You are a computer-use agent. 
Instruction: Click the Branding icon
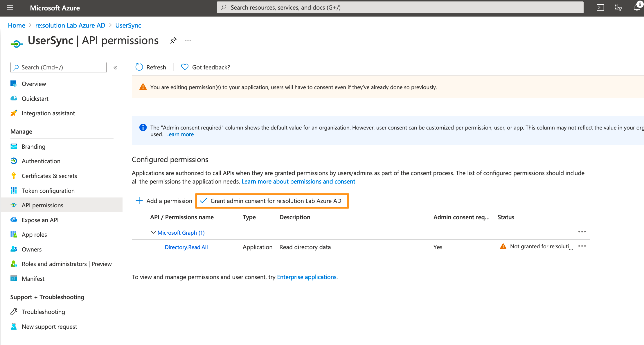[x=14, y=146]
